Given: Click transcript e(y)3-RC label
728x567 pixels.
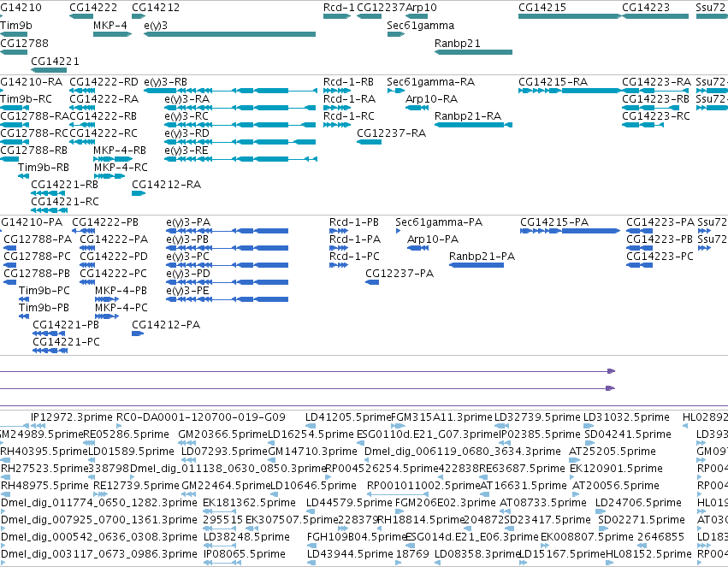Looking at the screenshot, I should coord(186,116).
